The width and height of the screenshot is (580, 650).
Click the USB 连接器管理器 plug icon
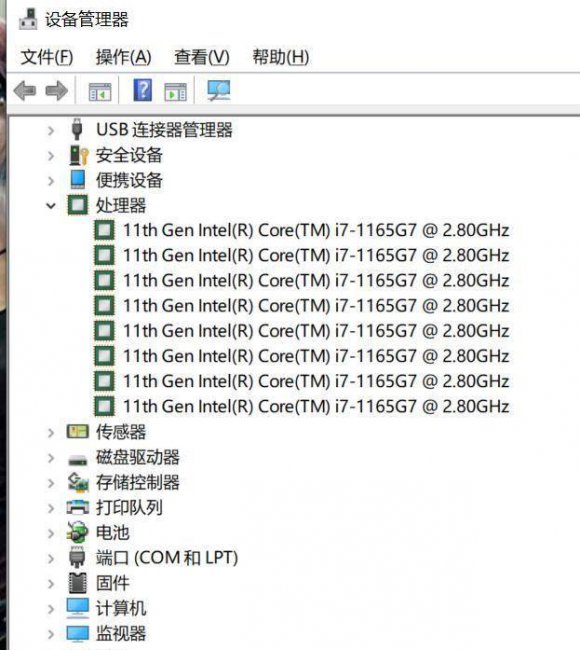pos(77,129)
